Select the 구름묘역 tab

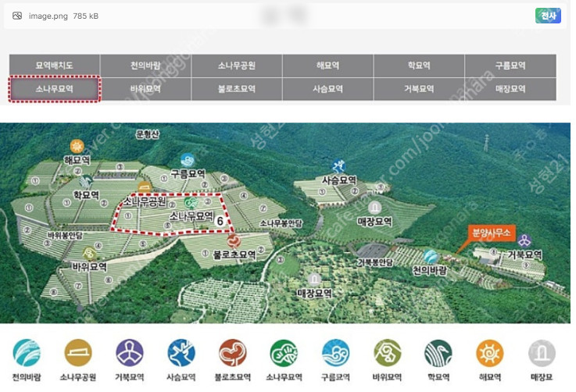click(510, 66)
